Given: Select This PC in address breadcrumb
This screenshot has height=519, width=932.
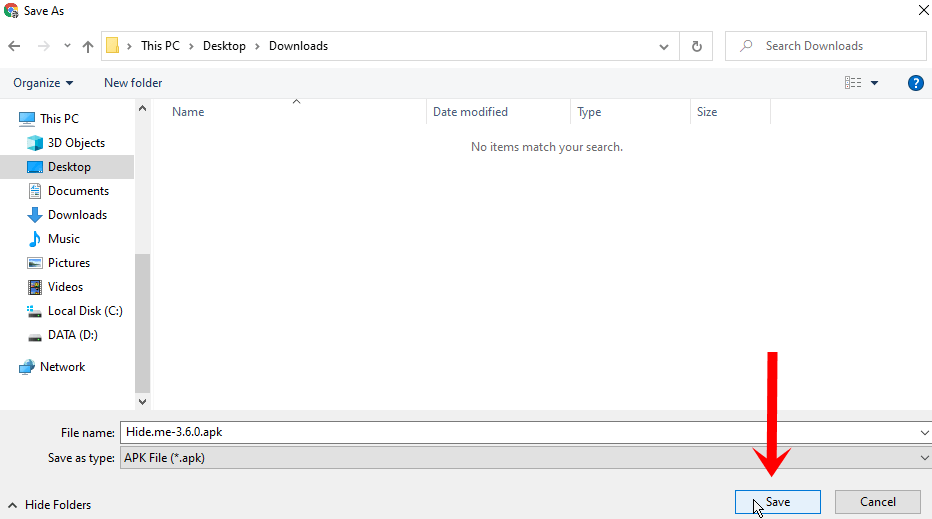Looking at the screenshot, I should [160, 46].
